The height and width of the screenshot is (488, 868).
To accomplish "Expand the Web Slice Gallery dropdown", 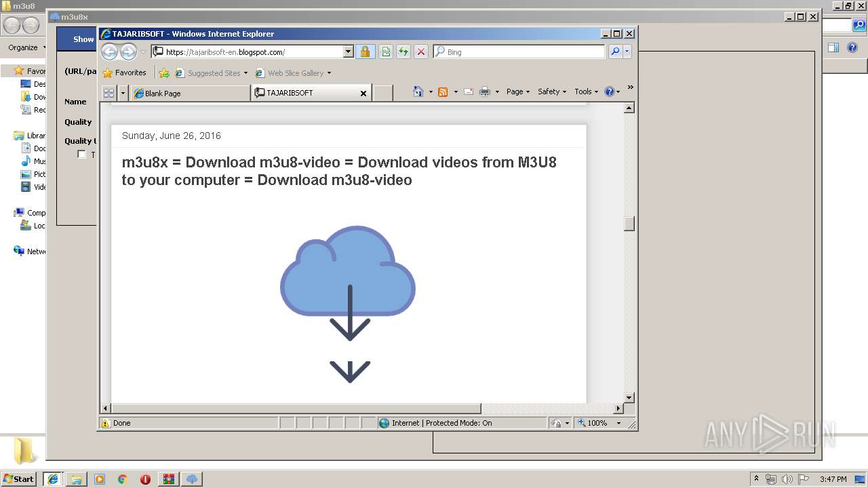I will (x=329, y=73).
